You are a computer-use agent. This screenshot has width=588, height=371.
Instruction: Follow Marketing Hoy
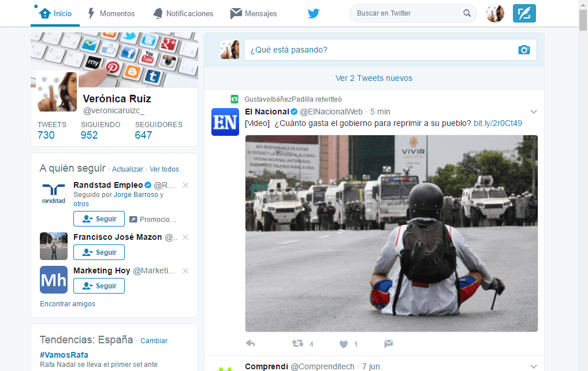coord(99,286)
